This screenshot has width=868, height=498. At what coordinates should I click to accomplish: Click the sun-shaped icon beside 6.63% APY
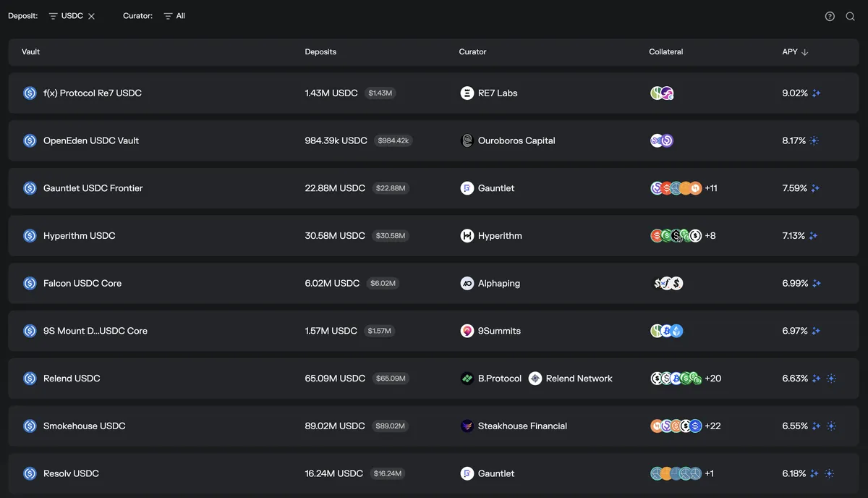pos(830,379)
